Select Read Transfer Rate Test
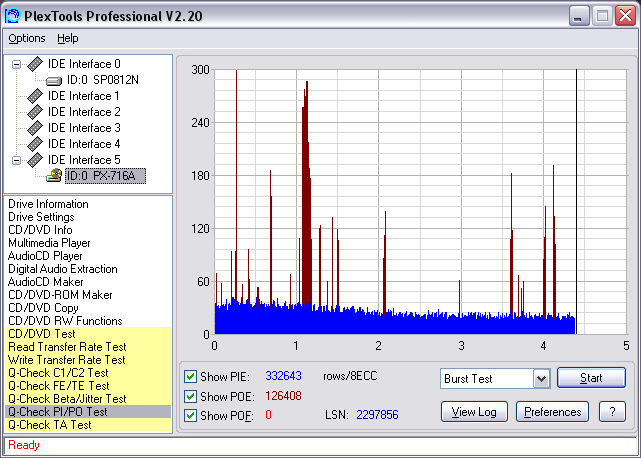 click(x=88, y=347)
